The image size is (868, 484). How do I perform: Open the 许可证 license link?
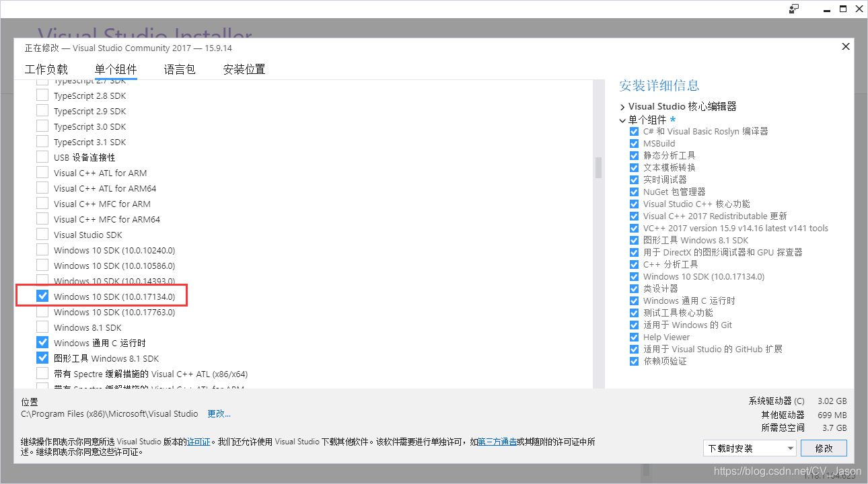click(x=198, y=442)
